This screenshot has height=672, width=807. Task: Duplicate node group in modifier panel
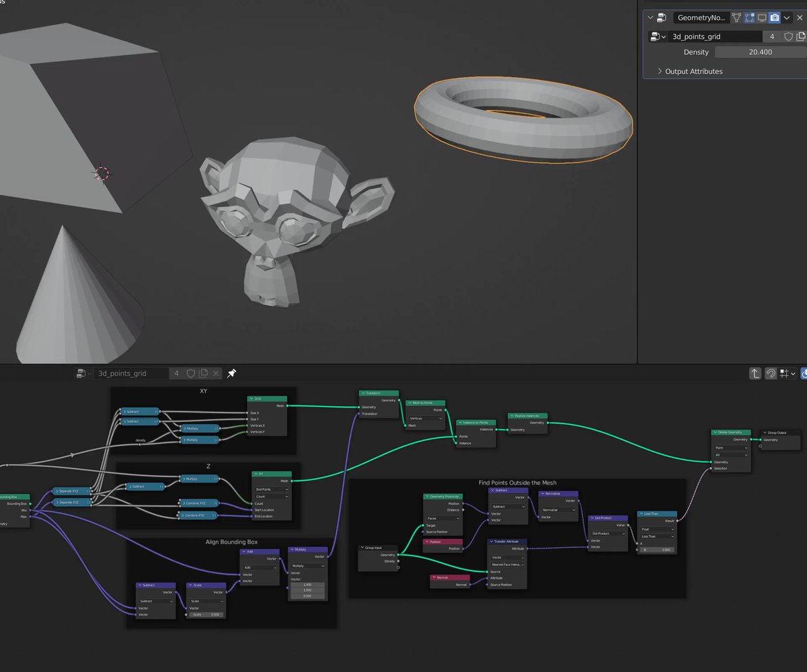pyautogui.click(x=802, y=37)
